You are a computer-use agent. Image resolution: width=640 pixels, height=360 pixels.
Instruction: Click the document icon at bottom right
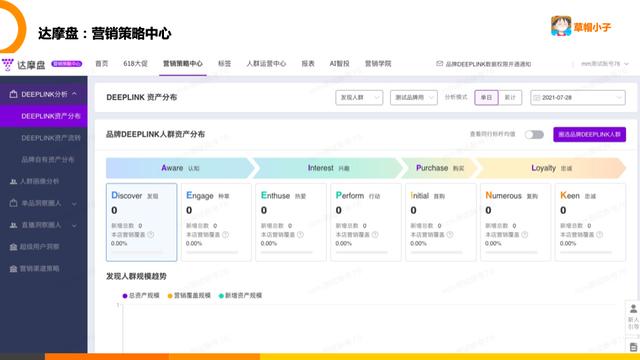[x=633, y=347]
